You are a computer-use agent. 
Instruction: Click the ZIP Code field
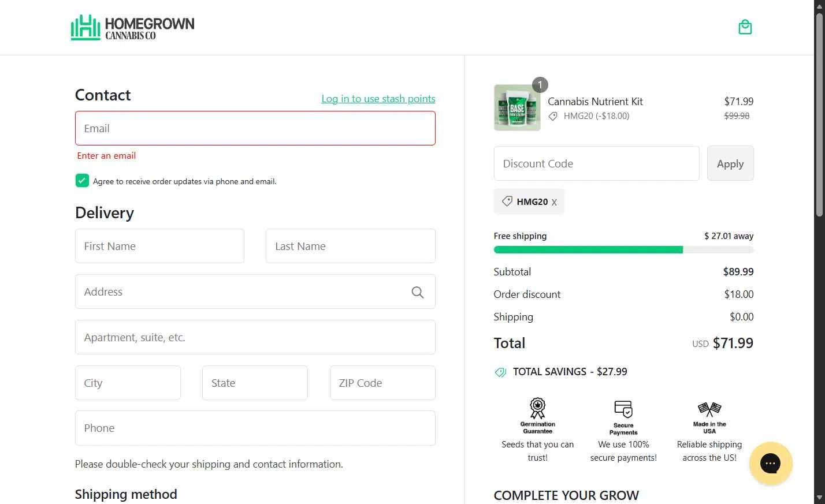(382, 383)
